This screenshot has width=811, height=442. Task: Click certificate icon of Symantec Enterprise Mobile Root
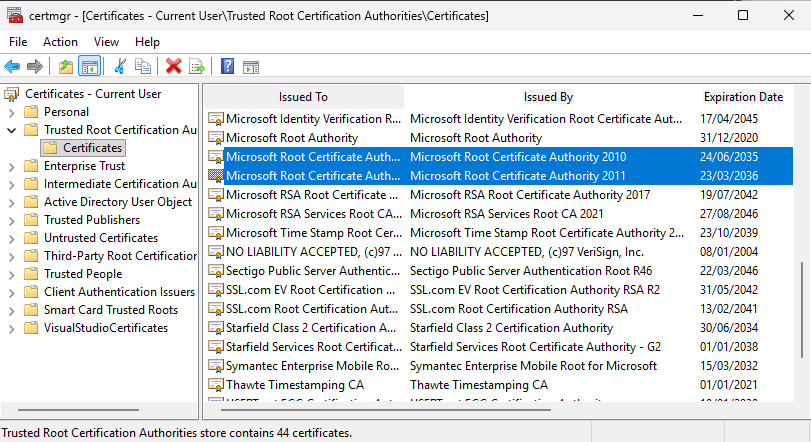[x=216, y=366]
